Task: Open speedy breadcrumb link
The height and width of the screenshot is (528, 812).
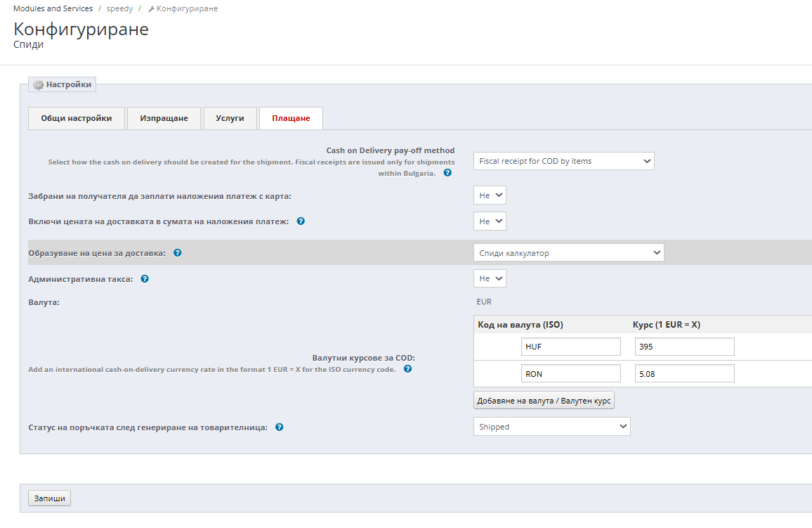Action: pos(119,9)
